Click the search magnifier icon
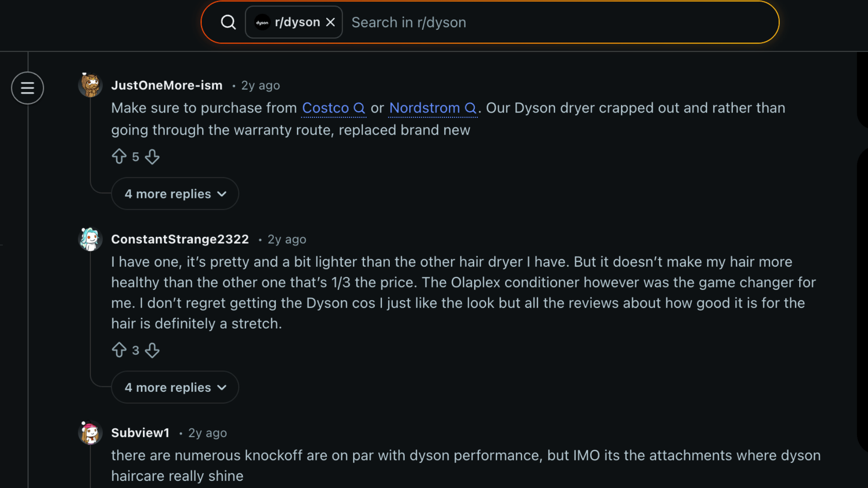Viewport: 868px width, 488px height. [x=228, y=22]
